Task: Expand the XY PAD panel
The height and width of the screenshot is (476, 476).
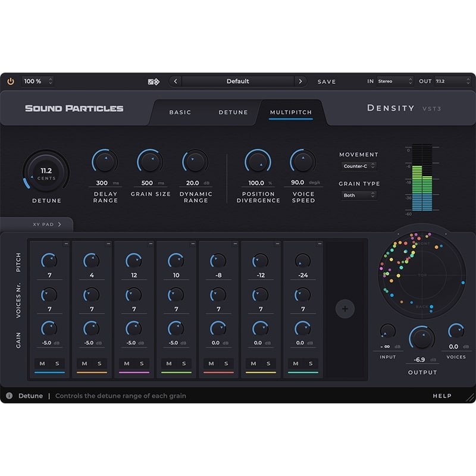Action: coord(47,224)
